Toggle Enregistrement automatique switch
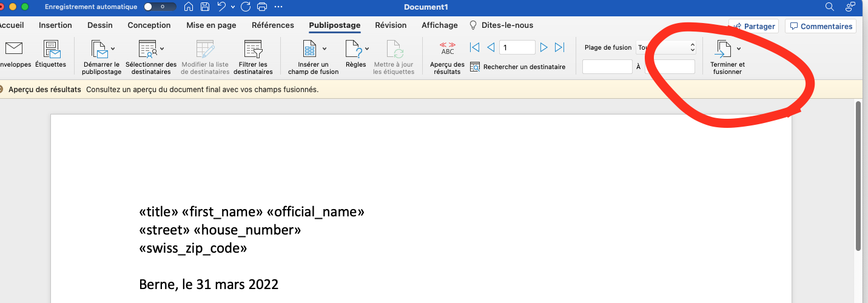868x303 pixels. [x=160, y=7]
